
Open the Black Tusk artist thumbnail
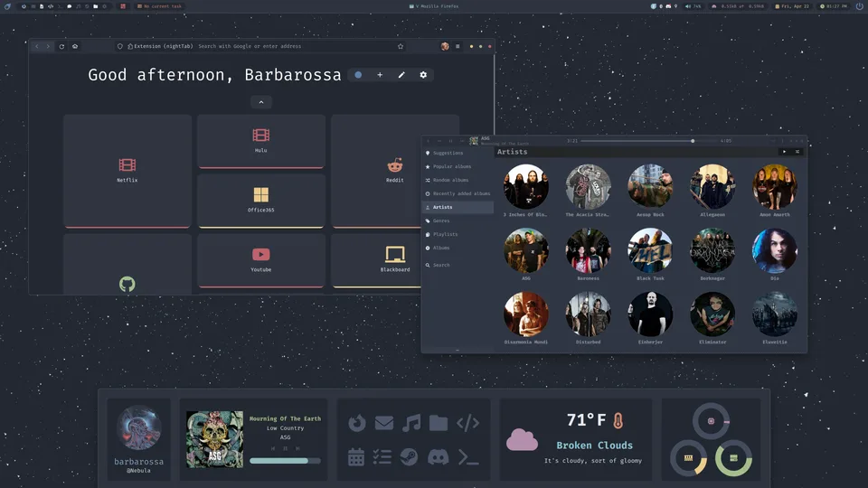(x=650, y=250)
